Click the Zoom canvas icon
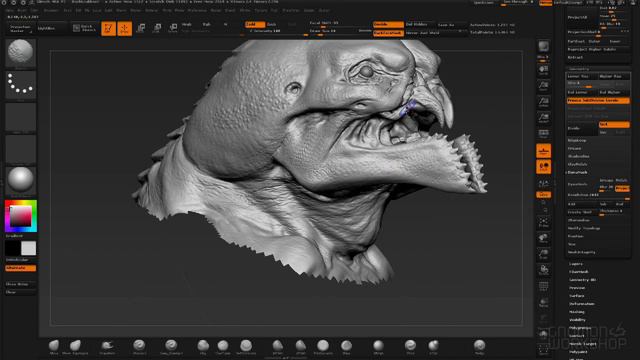 point(543,86)
